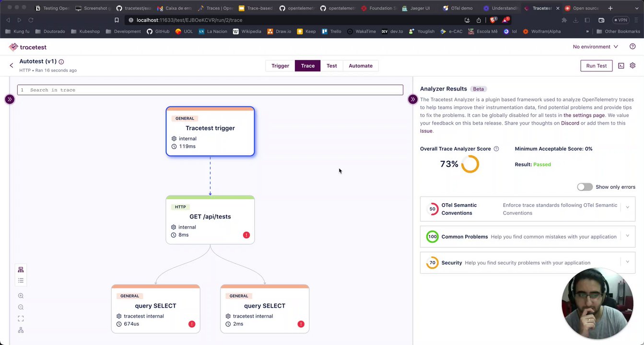The height and width of the screenshot is (345, 644).
Task: Expand the left side panel arrow
Action: point(9,99)
